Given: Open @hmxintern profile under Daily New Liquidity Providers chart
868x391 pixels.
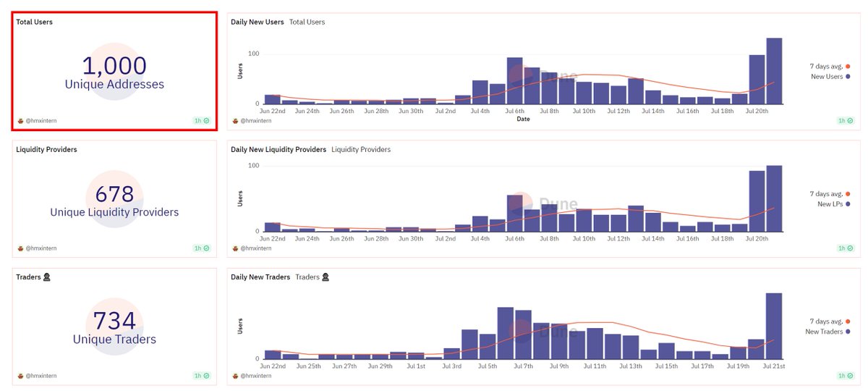Looking at the screenshot, I should pos(255,248).
